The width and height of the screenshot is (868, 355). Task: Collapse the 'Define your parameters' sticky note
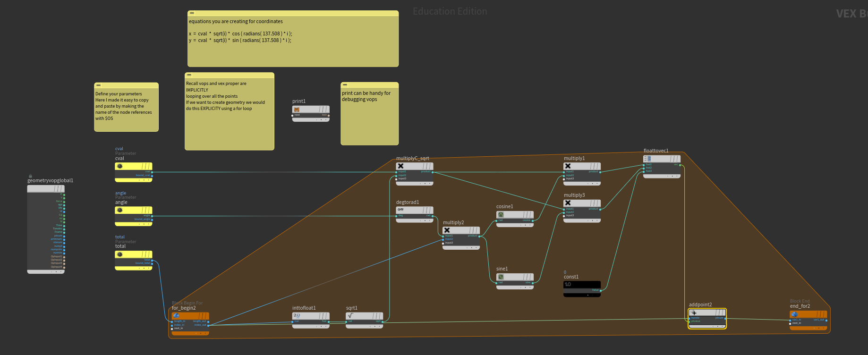point(98,85)
